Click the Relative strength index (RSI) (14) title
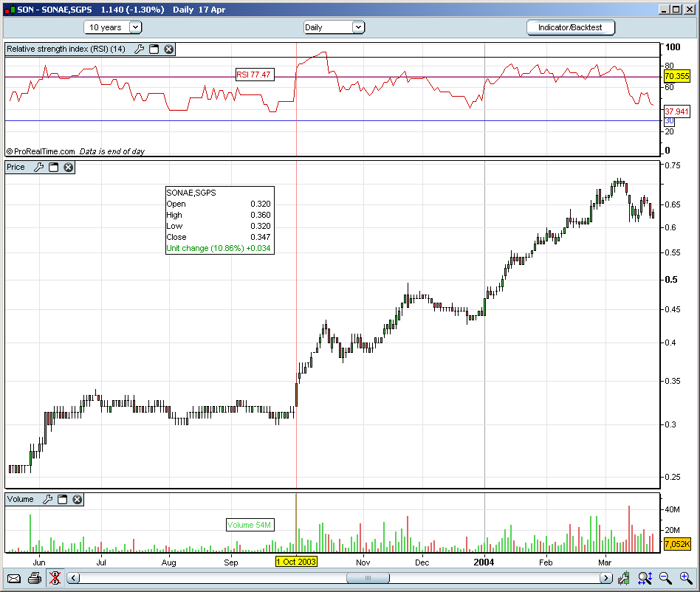 (x=66, y=49)
